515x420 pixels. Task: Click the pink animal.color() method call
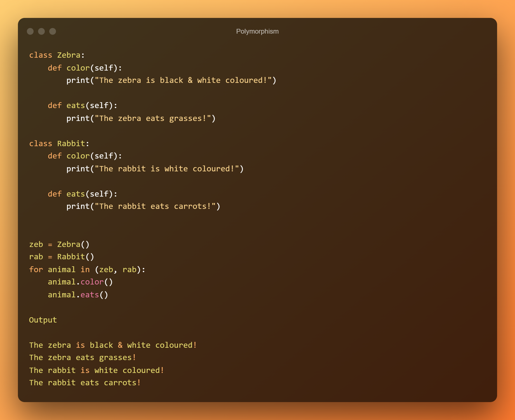92,282
